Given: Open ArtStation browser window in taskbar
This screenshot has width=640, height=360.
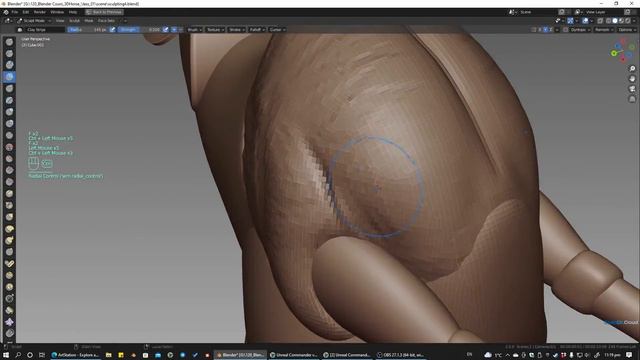Looking at the screenshot, I should [76, 355].
